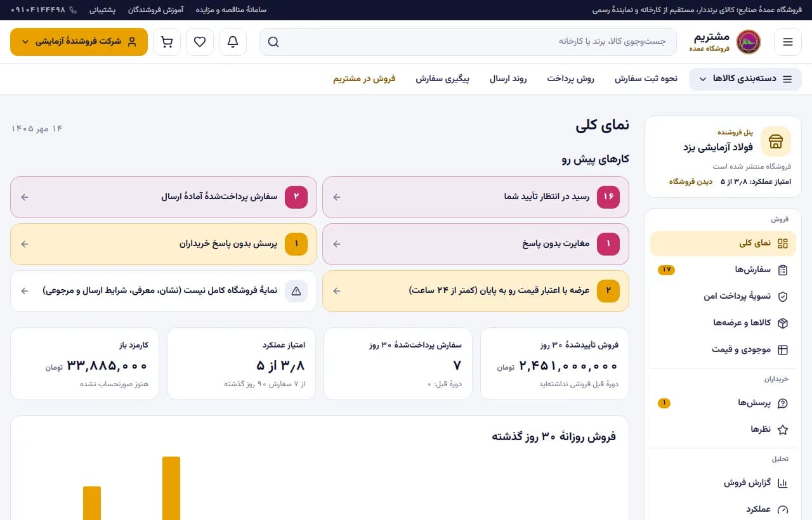Image resolution: width=812 pixels, height=520 pixels.
Task: Open رسید در انتظار تأیید شما card
Action: point(476,197)
